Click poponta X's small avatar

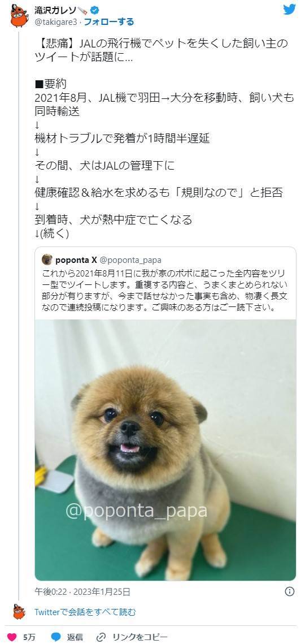point(47,260)
